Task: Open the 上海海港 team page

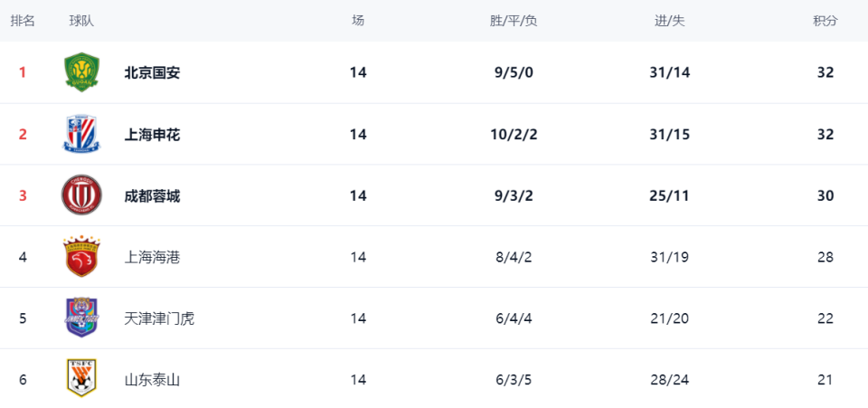Action: click(152, 257)
